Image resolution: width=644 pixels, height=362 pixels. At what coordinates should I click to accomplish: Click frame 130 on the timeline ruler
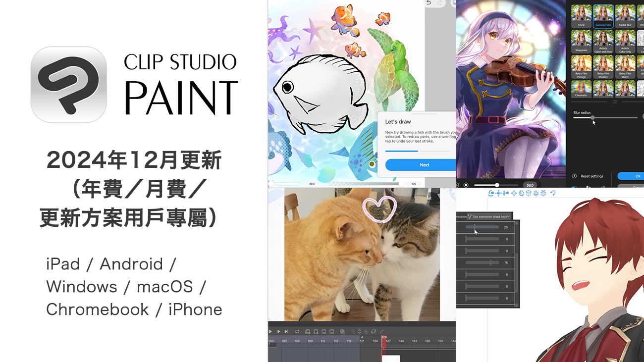point(402,341)
